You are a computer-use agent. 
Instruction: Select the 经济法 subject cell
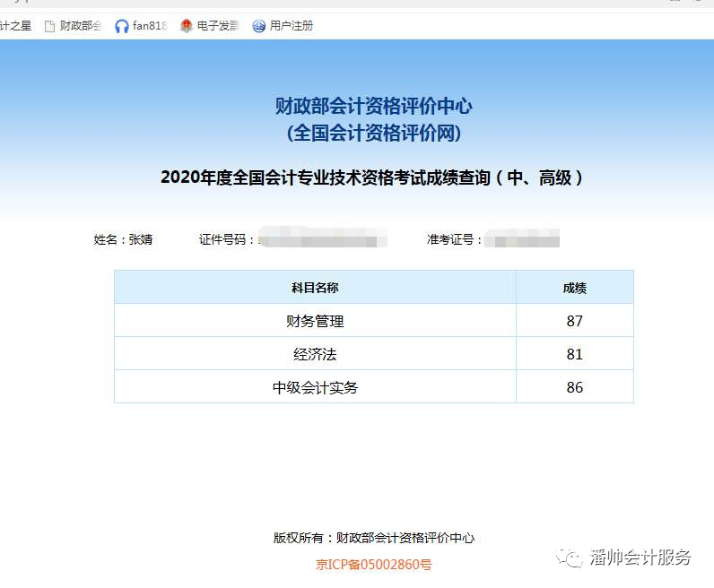(x=315, y=354)
